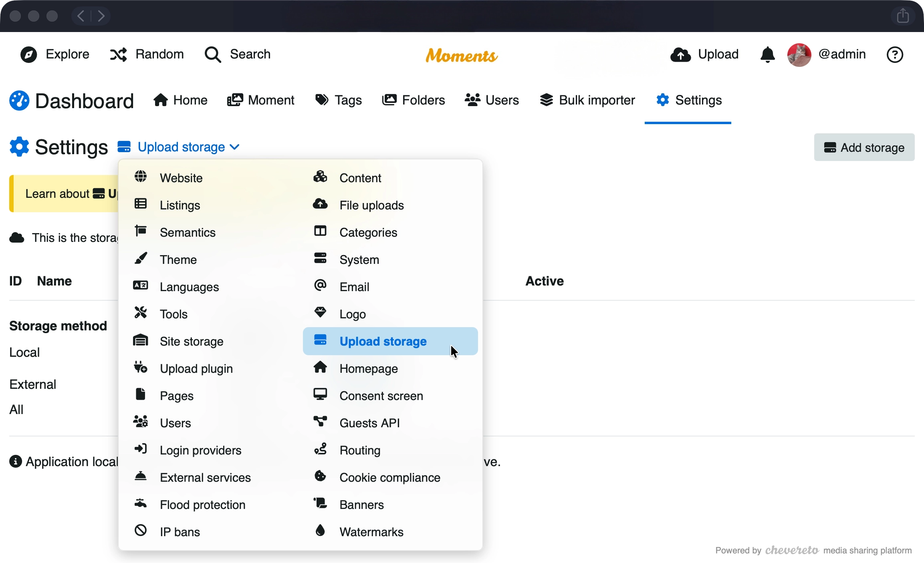The width and height of the screenshot is (924, 563).
Task: Click the Add storage button
Action: pos(864,147)
